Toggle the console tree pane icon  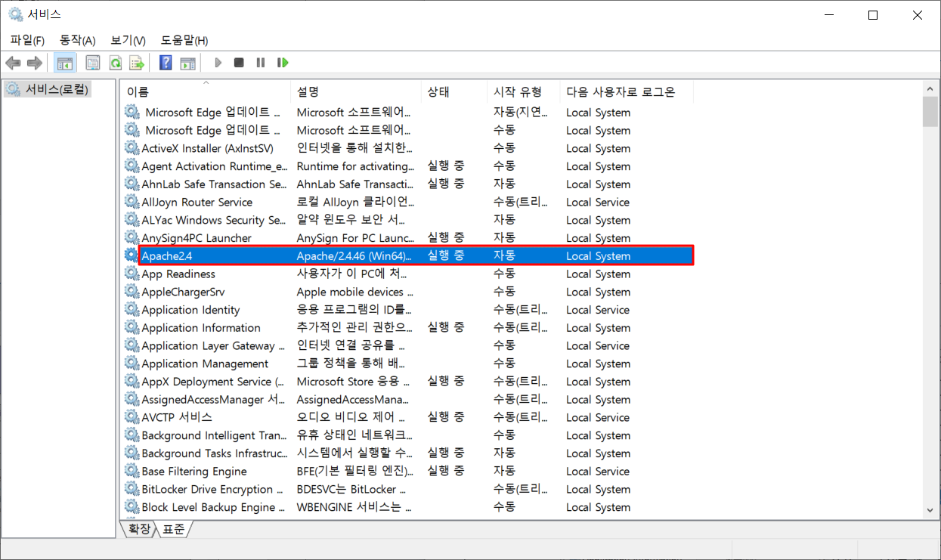[65, 63]
